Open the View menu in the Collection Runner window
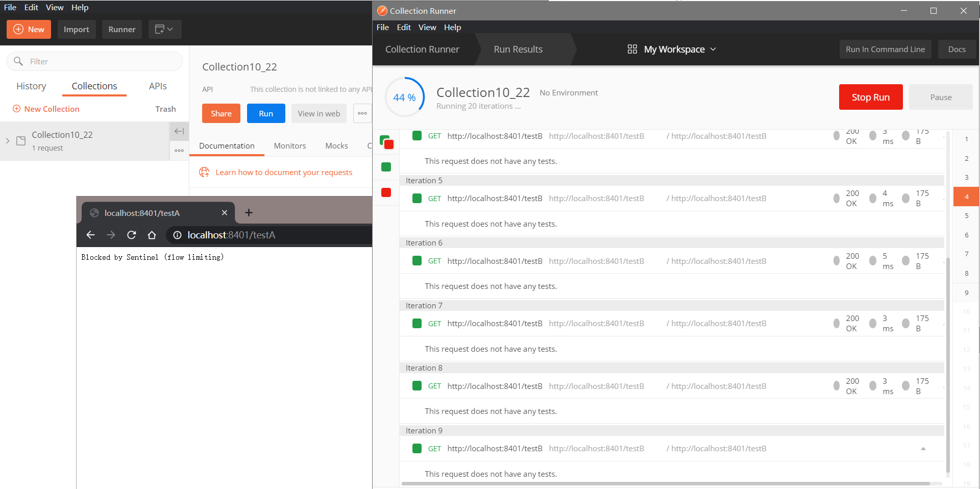The image size is (980, 489). (x=427, y=27)
